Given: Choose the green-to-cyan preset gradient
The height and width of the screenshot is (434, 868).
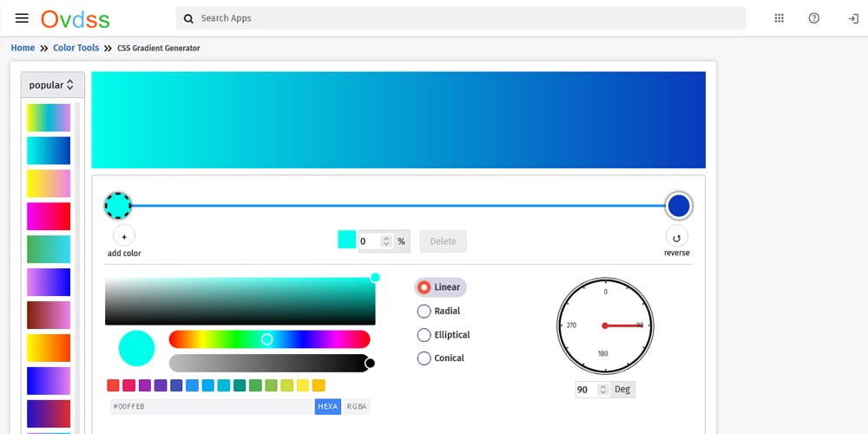Looking at the screenshot, I should [49, 249].
